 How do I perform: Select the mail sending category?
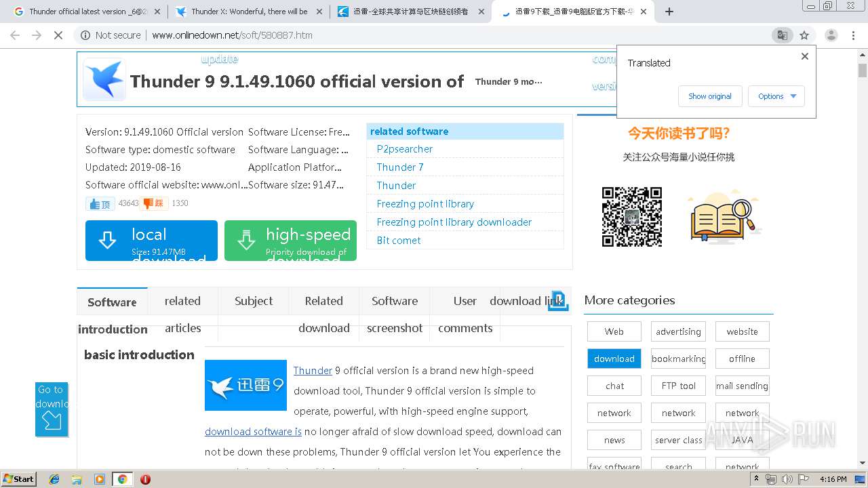(x=743, y=386)
